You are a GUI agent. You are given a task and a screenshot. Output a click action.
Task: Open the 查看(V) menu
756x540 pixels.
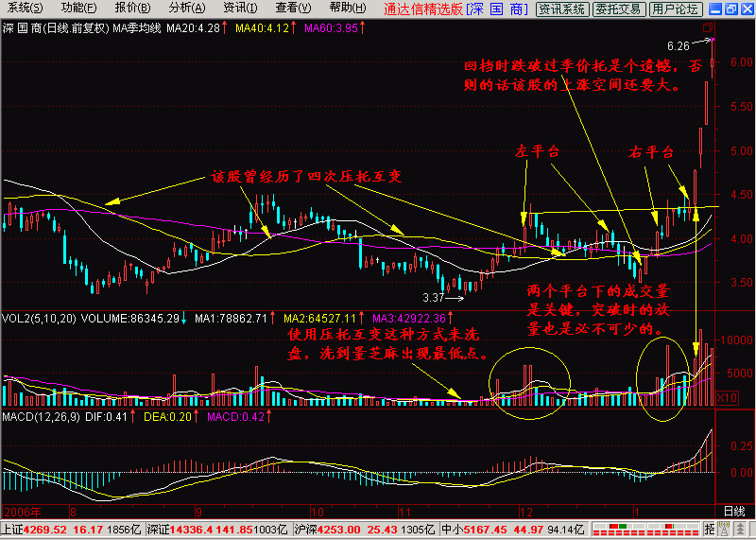click(x=294, y=9)
